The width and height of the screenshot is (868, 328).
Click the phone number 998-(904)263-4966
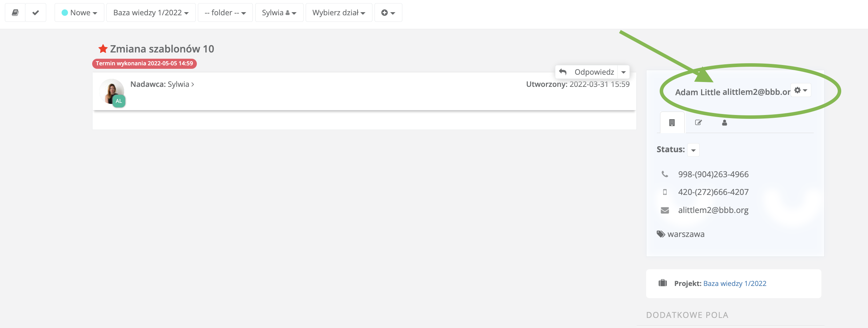click(x=713, y=174)
